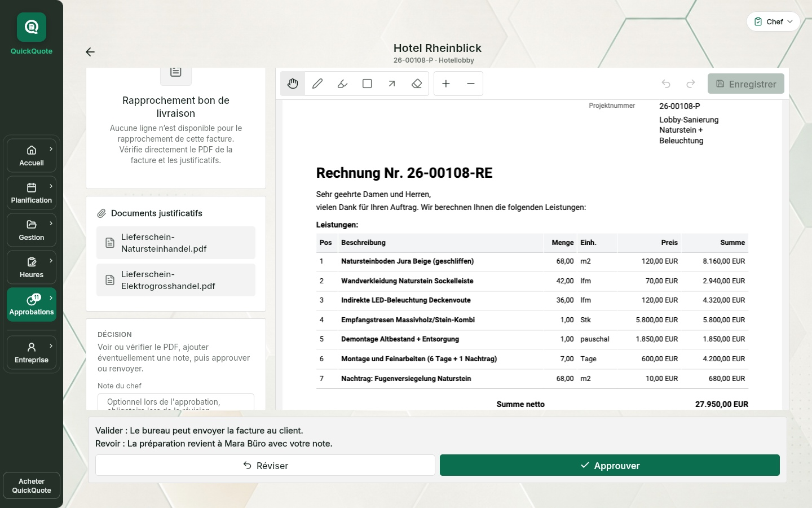Viewport: 812px width, 508px height.
Task: Open the Chef role dropdown
Action: click(x=774, y=21)
